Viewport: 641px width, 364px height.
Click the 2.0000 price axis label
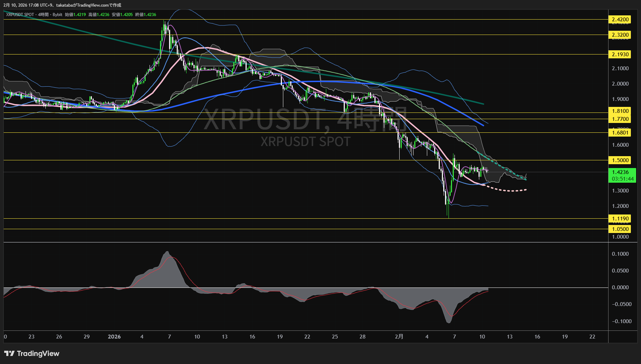pos(620,84)
